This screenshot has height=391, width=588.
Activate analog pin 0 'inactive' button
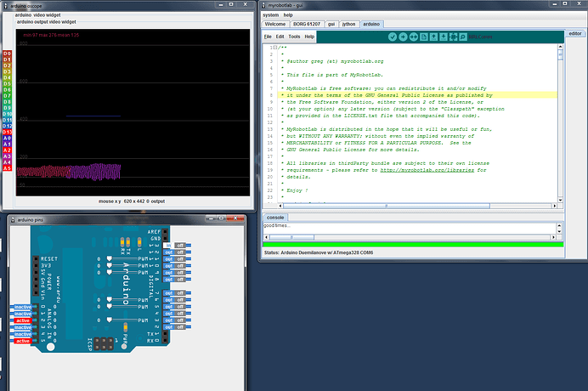coord(23,307)
